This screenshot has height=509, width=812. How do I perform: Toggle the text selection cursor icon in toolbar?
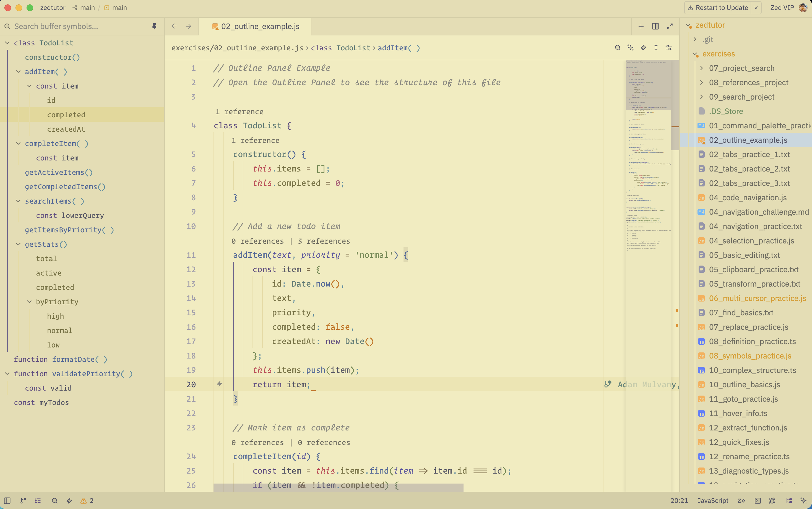(656, 48)
